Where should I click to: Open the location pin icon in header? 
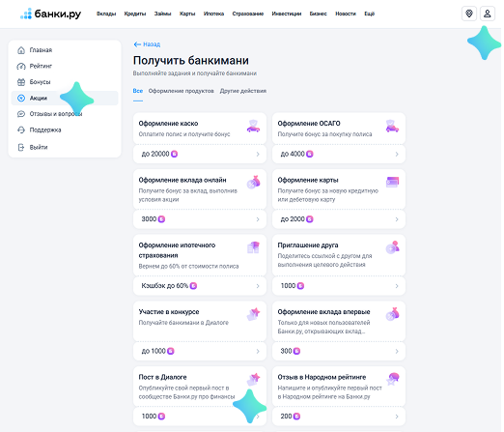pos(469,14)
